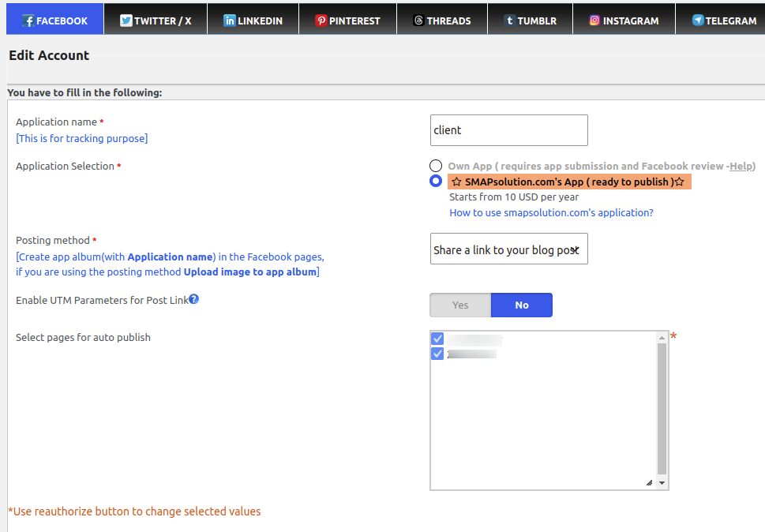Switch to the THREADS tab
765x532 pixels.
click(442, 18)
